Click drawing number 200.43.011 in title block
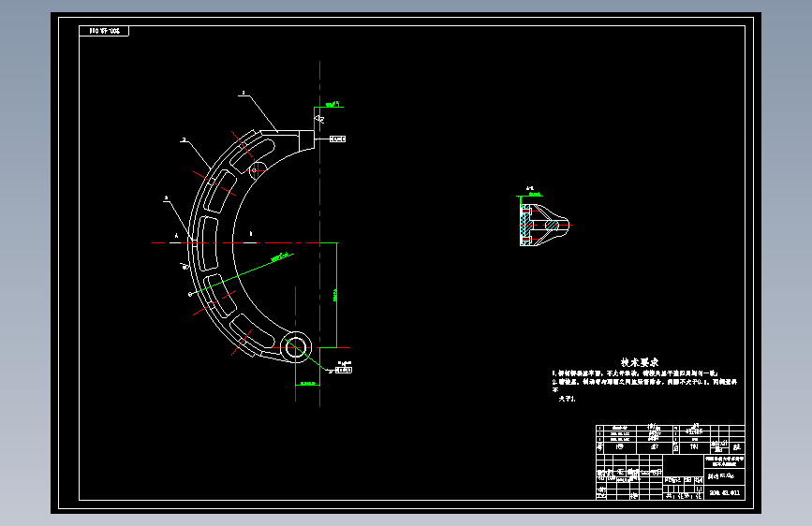The image size is (812, 526). point(725,493)
